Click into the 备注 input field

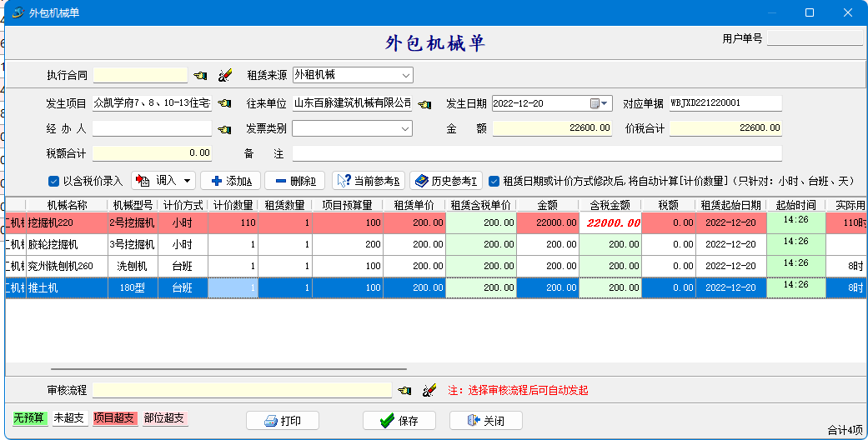click(536, 153)
